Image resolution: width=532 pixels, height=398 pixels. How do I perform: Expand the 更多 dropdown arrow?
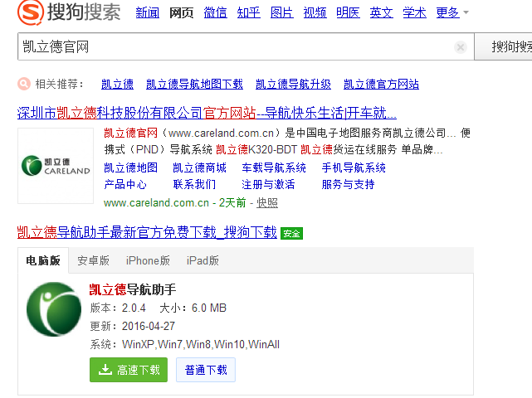466,12
